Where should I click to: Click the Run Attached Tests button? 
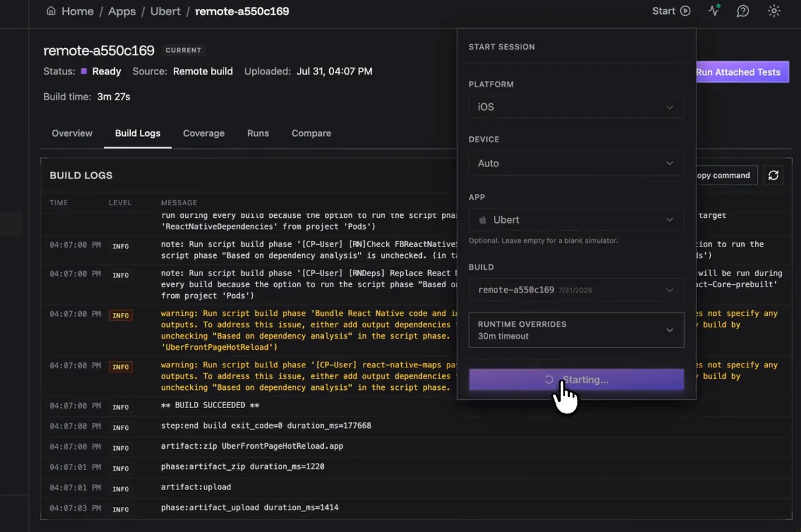click(x=742, y=72)
